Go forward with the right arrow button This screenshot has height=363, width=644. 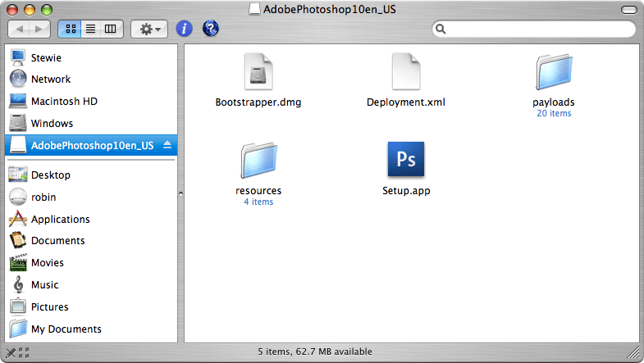(39, 29)
